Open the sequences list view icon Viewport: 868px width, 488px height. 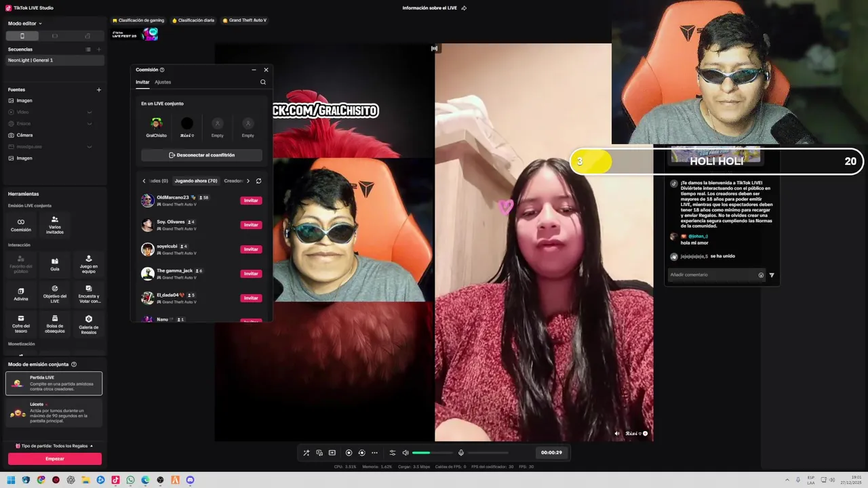click(88, 49)
